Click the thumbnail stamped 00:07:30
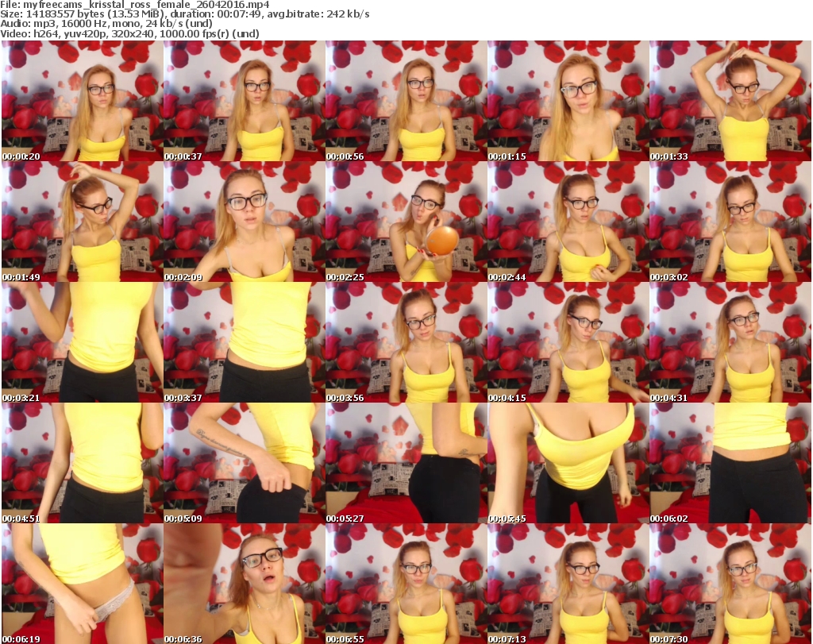The height and width of the screenshot is (644, 813). click(x=730, y=584)
